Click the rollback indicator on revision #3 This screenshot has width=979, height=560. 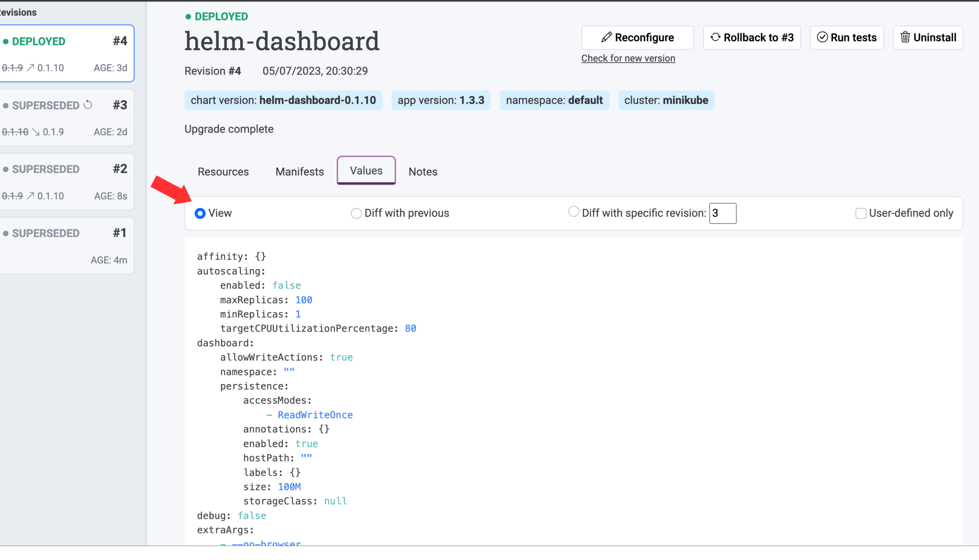[x=88, y=104]
